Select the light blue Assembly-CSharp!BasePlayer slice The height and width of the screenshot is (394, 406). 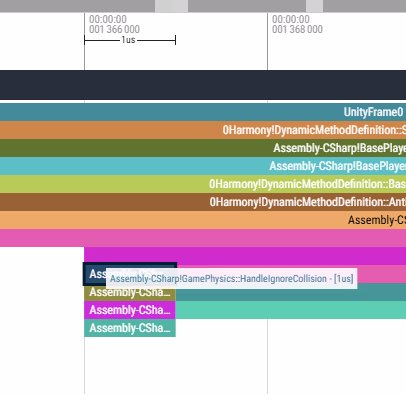(x=203, y=166)
